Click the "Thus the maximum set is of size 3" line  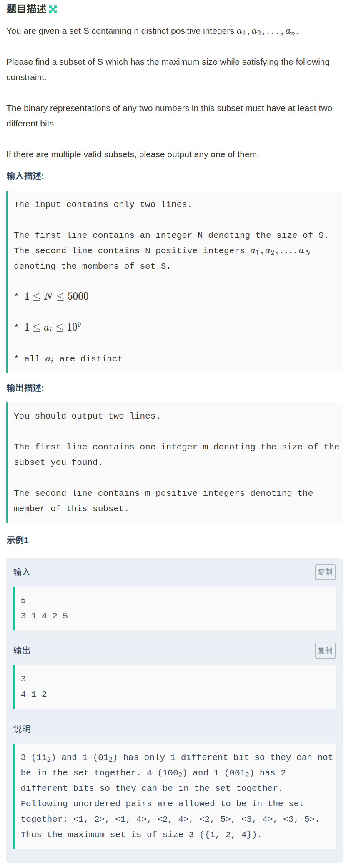pos(141,835)
